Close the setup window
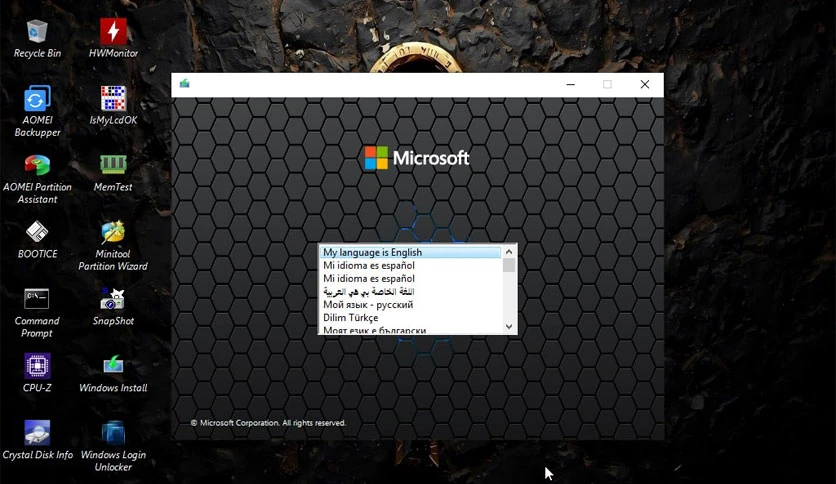 pyautogui.click(x=645, y=84)
